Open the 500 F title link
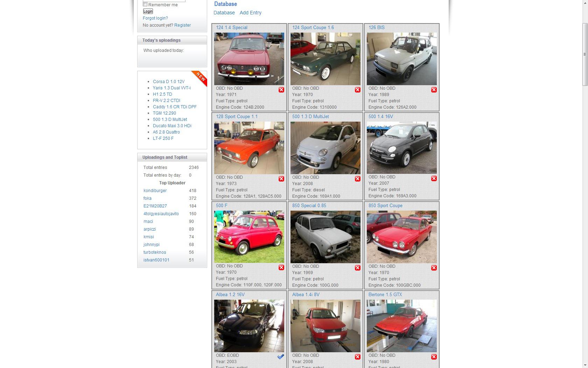The image size is (588, 368). (x=222, y=205)
